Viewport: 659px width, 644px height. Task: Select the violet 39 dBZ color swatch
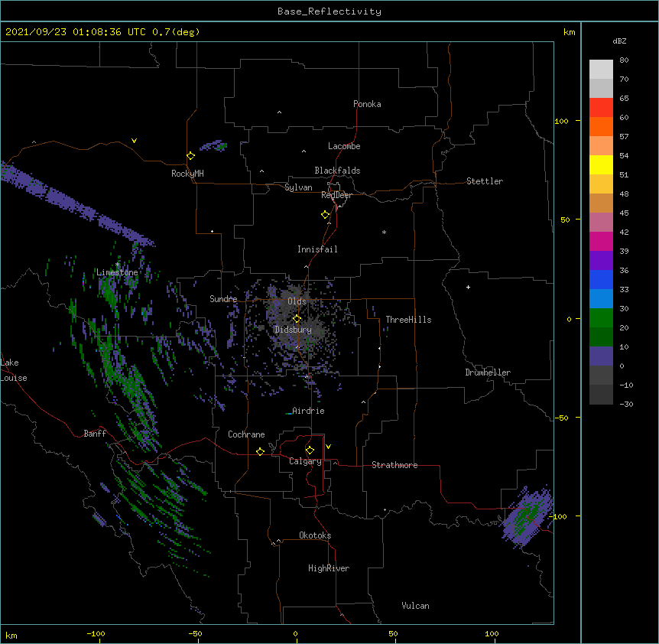[601, 261]
